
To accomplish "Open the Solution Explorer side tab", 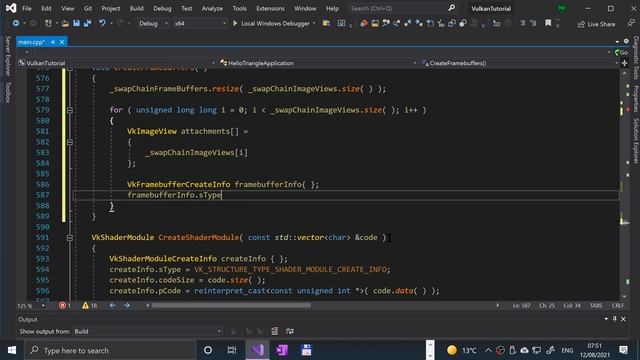I will (636, 141).
